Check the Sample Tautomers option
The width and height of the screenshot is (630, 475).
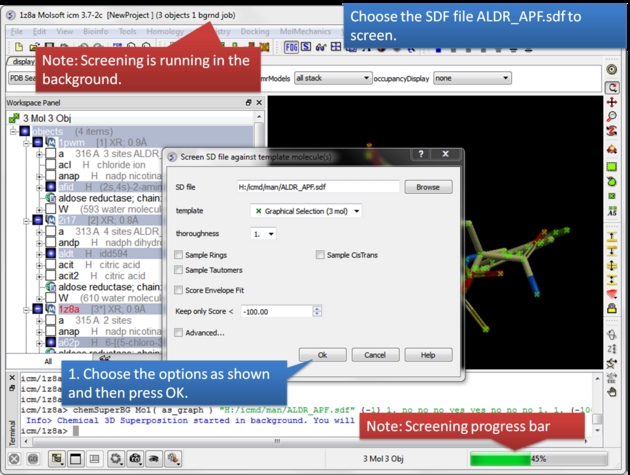(179, 270)
